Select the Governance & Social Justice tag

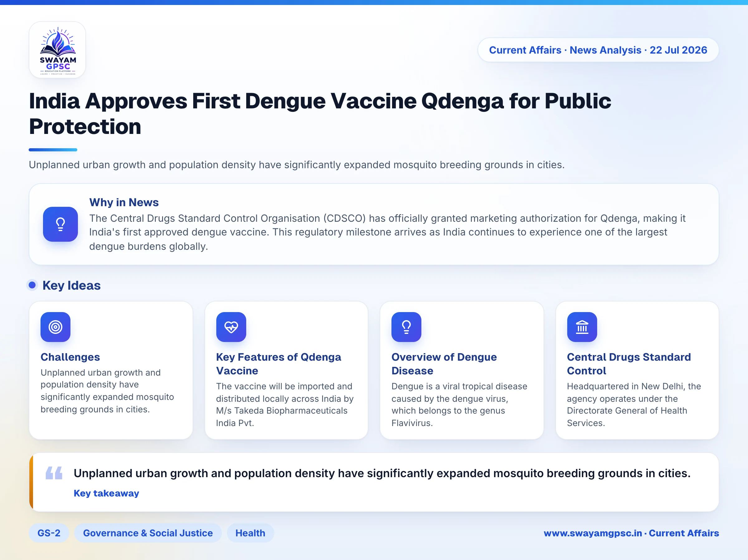click(x=148, y=533)
